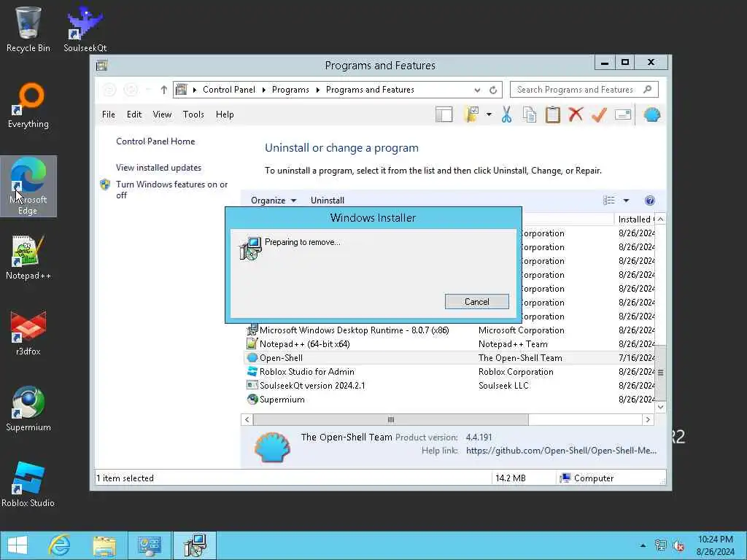The height and width of the screenshot is (560, 747).
Task: Open the Help menu
Action: click(225, 114)
